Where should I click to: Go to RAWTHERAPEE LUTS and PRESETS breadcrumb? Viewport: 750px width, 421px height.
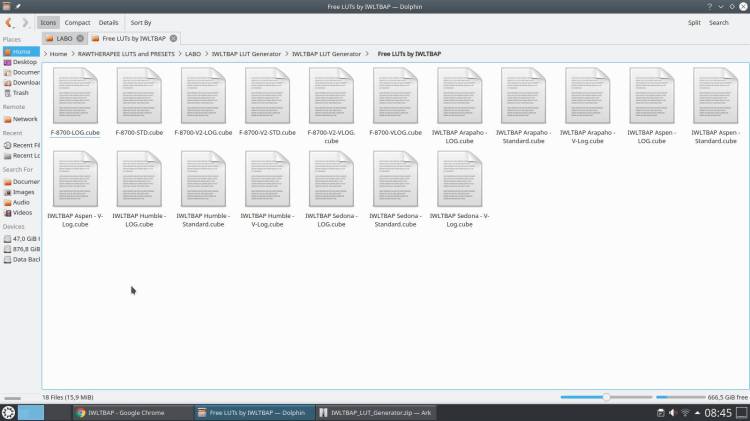126,54
